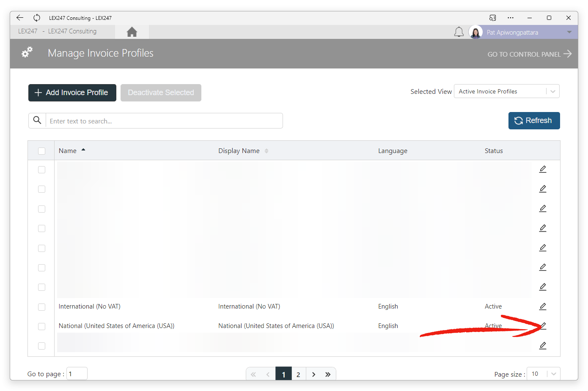Open the window's three-dots more menu
This screenshot has height=391, width=588.
[x=511, y=18]
